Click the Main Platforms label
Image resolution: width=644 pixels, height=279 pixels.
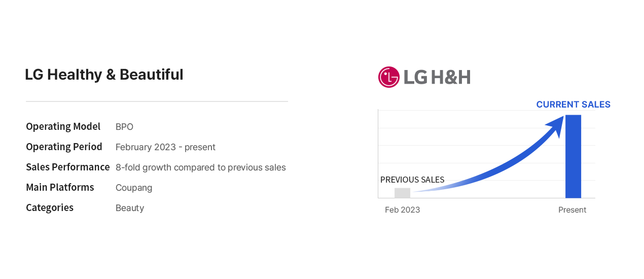(x=60, y=187)
